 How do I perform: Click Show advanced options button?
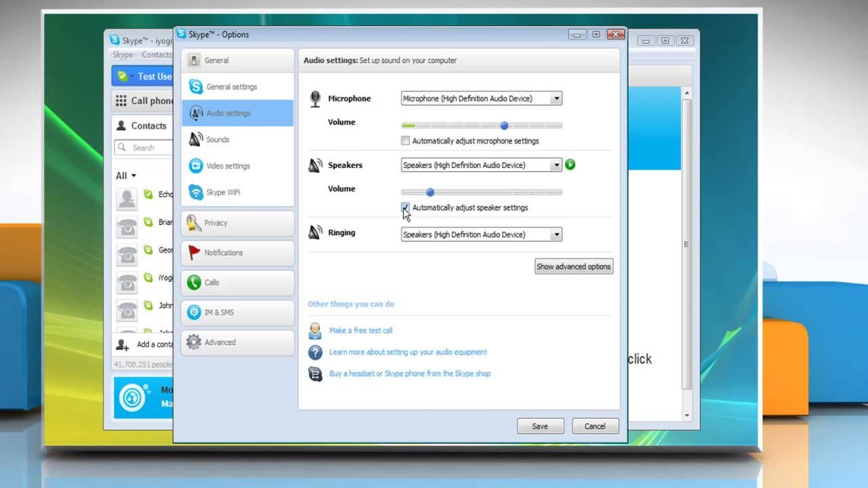[574, 266]
